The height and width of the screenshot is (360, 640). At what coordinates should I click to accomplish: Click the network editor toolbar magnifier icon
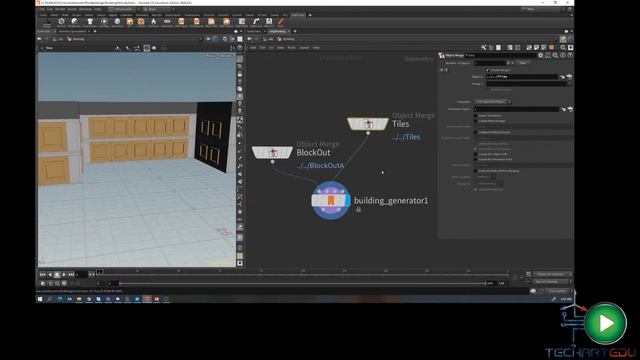click(563, 48)
